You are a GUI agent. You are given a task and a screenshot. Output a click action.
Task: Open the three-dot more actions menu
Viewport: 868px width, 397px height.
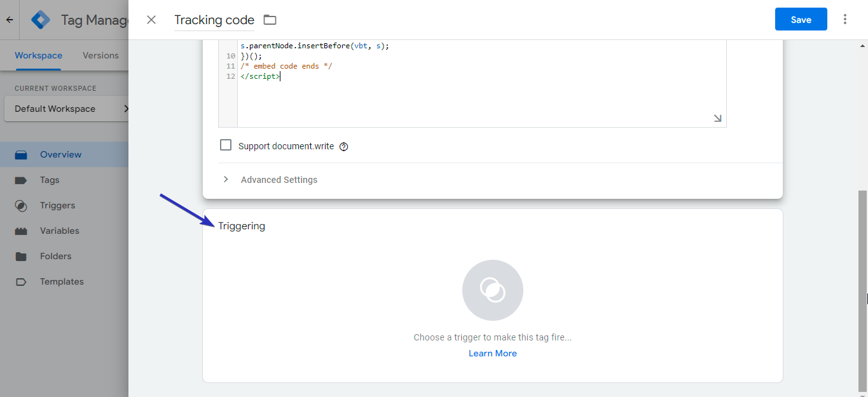(845, 20)
